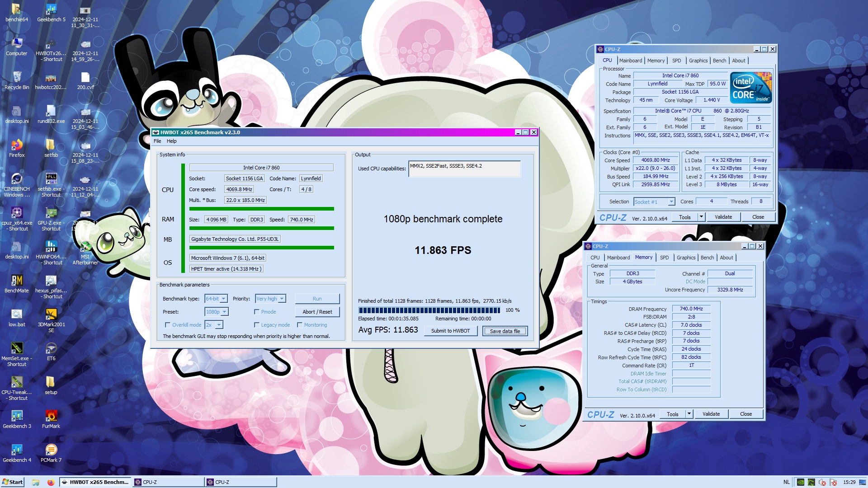Launch cpuz_x64.exe shortcut
This screenshot has width=868, height=488.
point(17,219)
